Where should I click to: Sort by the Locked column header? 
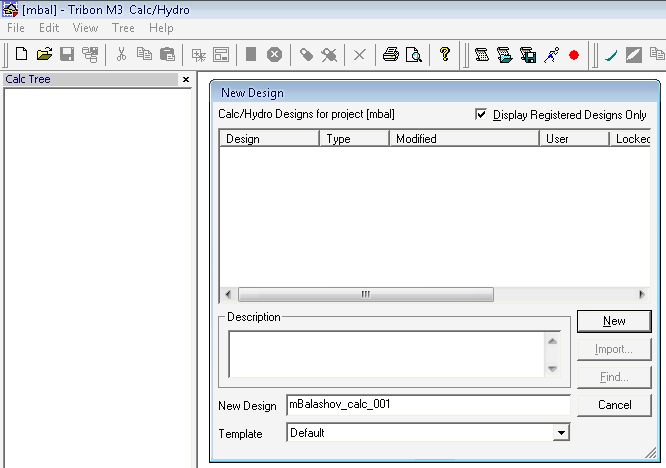(630, 139)
